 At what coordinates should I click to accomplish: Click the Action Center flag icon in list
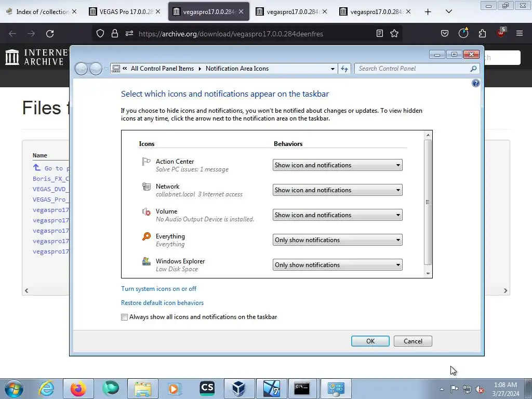point(146,162)
